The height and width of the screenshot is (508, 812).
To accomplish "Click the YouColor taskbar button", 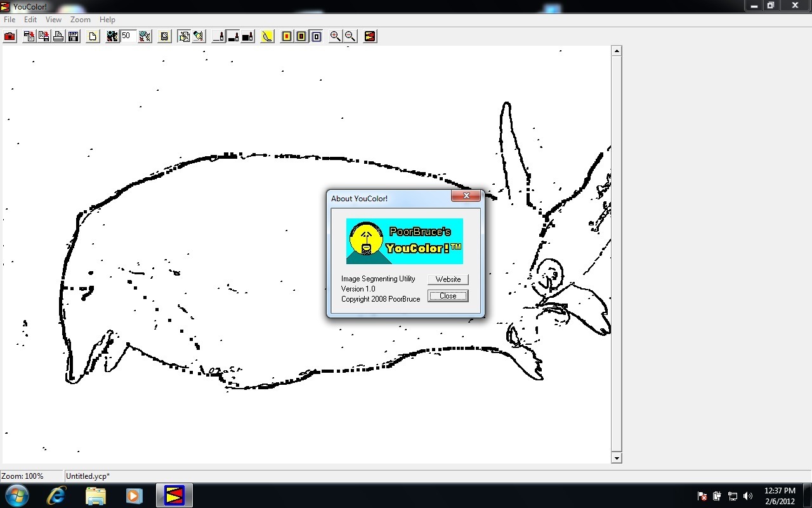I will (174, 495).
